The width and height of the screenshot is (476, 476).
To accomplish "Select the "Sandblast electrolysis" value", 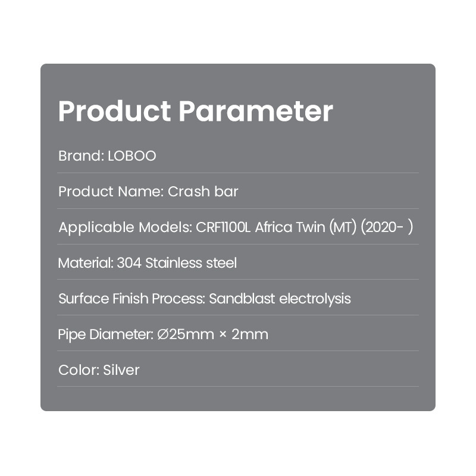I will click(280, 299).
